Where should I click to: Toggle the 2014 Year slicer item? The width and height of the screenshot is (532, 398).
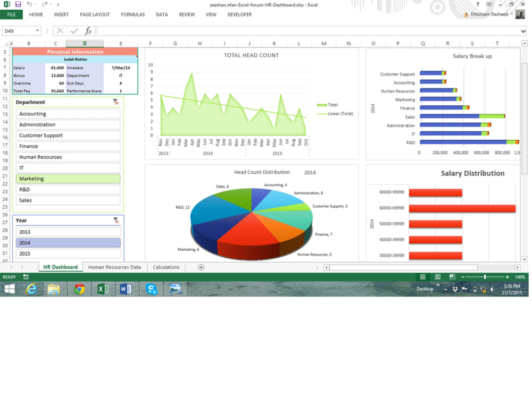tap(68, 243)
